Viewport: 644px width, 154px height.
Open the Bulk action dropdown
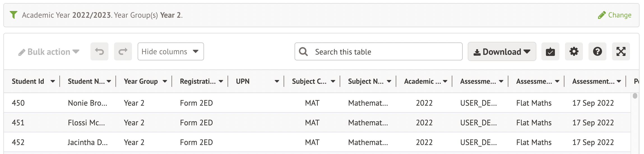click(49, 52)
